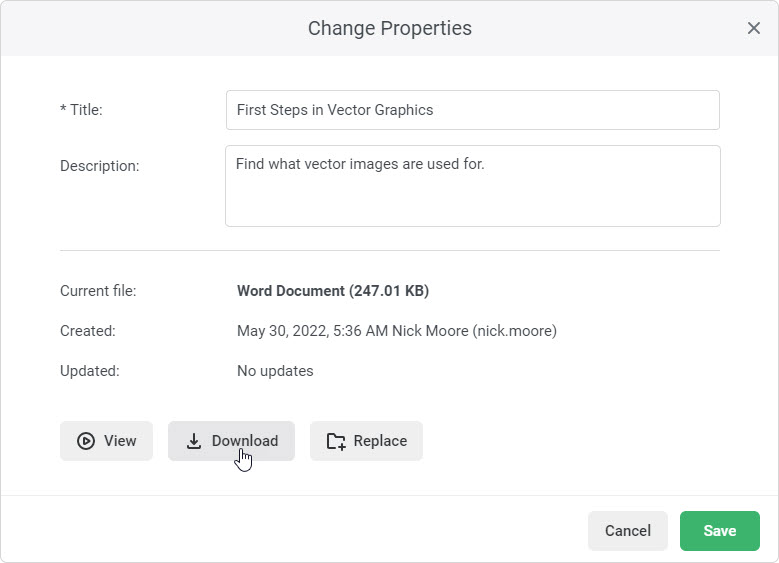Click the "Description:" field label
Screen dimensions: 779x563
tap(99, 166)
